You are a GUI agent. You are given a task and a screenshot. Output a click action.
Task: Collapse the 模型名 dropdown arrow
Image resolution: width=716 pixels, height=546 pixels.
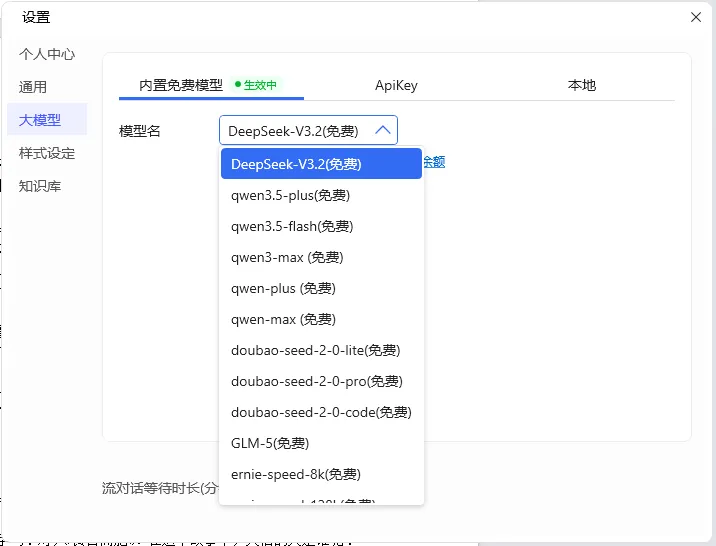[383, 131]
